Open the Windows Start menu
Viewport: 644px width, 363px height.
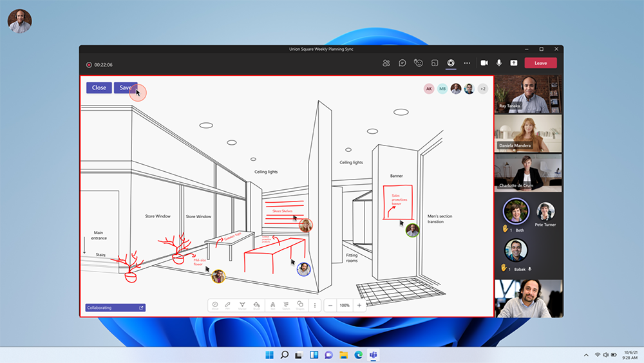click(269, 355)
